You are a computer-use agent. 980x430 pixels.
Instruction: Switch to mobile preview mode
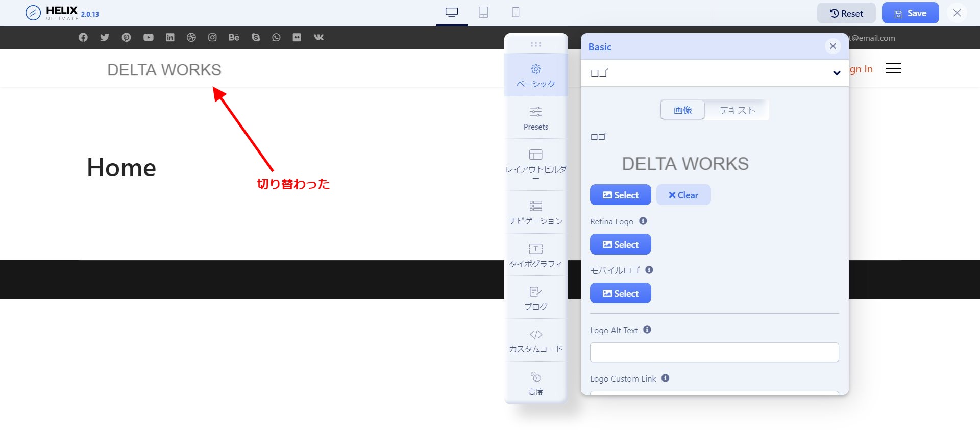coord(516,12)
